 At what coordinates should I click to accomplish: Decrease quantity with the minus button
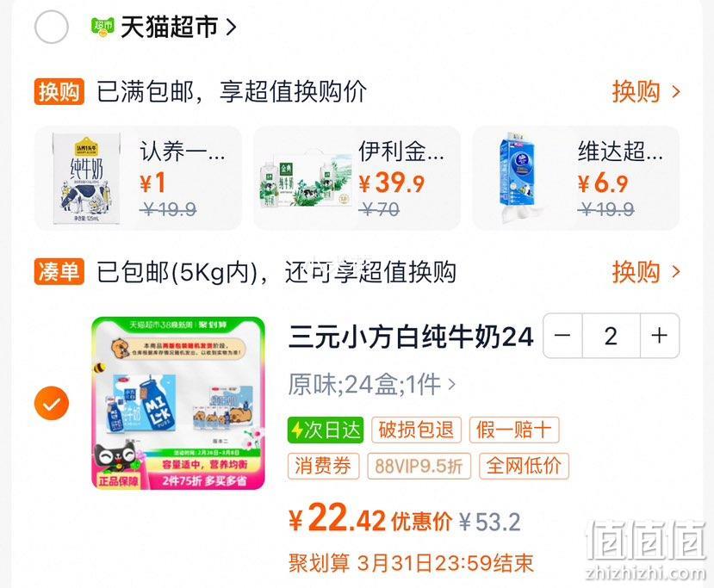click(562, 336)
